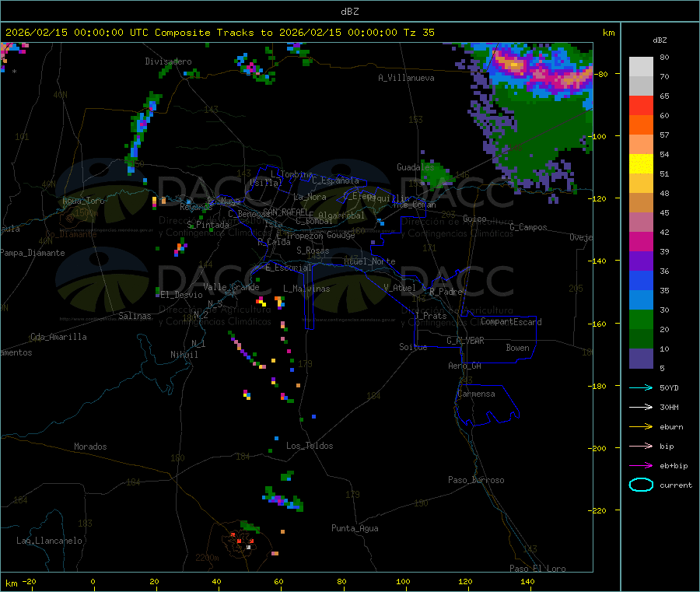The height and width of the screenshot is (592, 700).
Task: Click the 'dBZ' title at top center
Action: [x=349, y=12]
